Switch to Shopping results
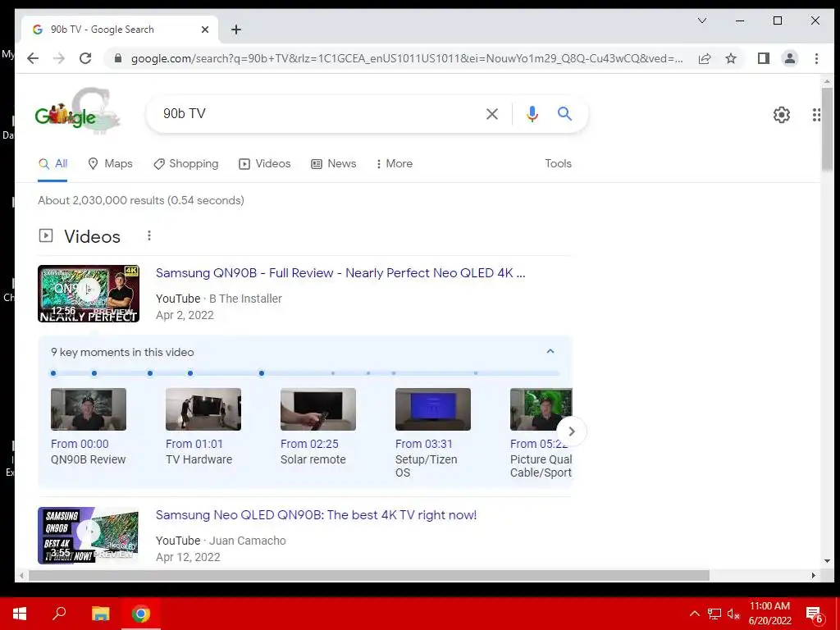 (186, 164)
